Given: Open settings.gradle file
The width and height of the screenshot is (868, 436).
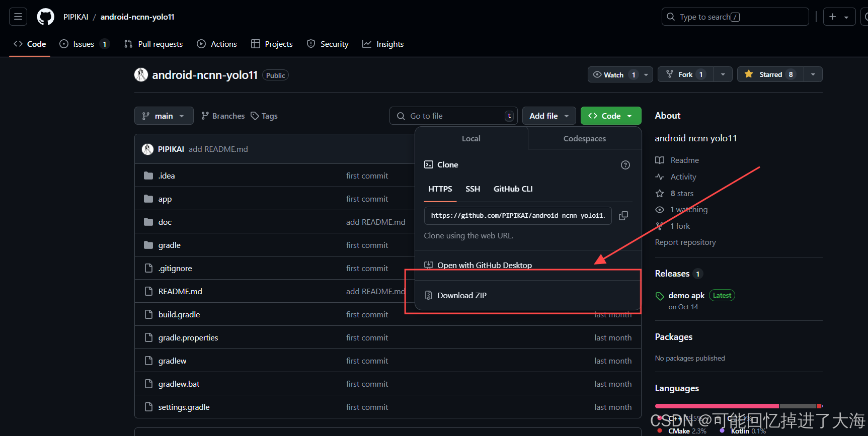Looking at the screenshot, I should (x=184, y=407).
